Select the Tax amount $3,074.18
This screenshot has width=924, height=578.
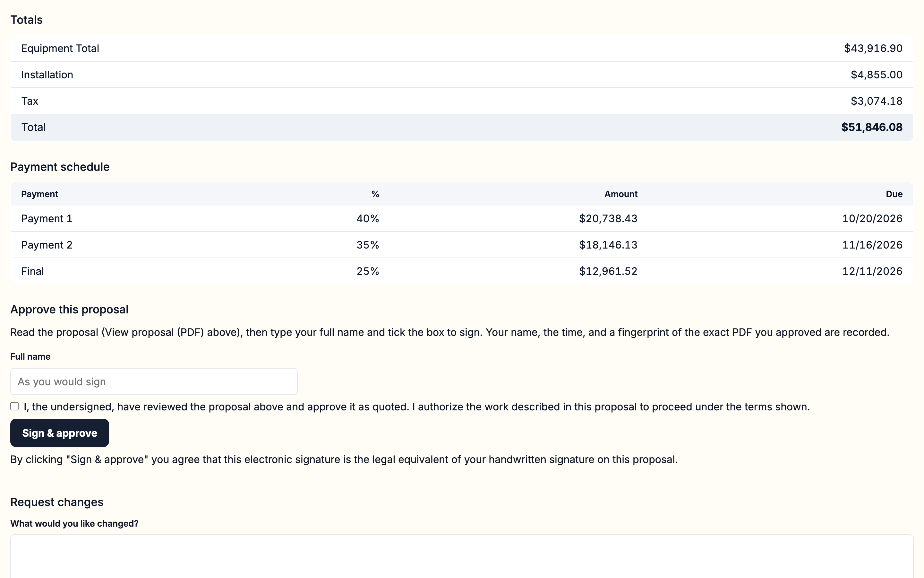click(877, 101)
